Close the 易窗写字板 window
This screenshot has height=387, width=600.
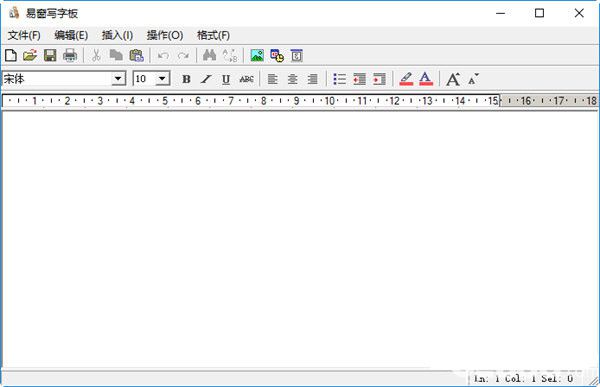coord(579,13)
